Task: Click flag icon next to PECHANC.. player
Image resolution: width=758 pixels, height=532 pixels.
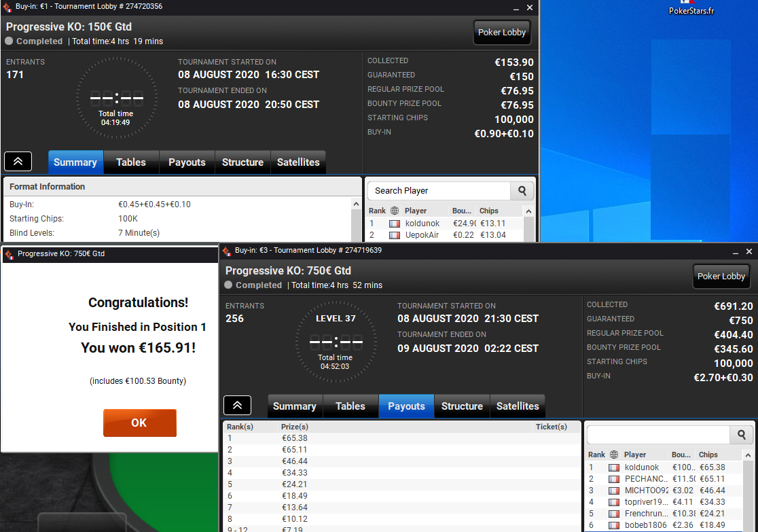Action: tap(614, 479)
